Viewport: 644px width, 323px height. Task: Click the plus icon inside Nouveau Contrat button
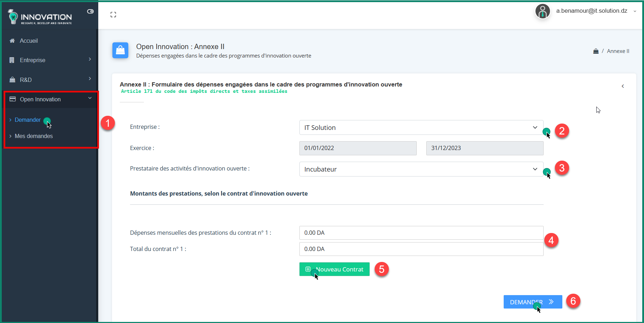pos(308,269)
